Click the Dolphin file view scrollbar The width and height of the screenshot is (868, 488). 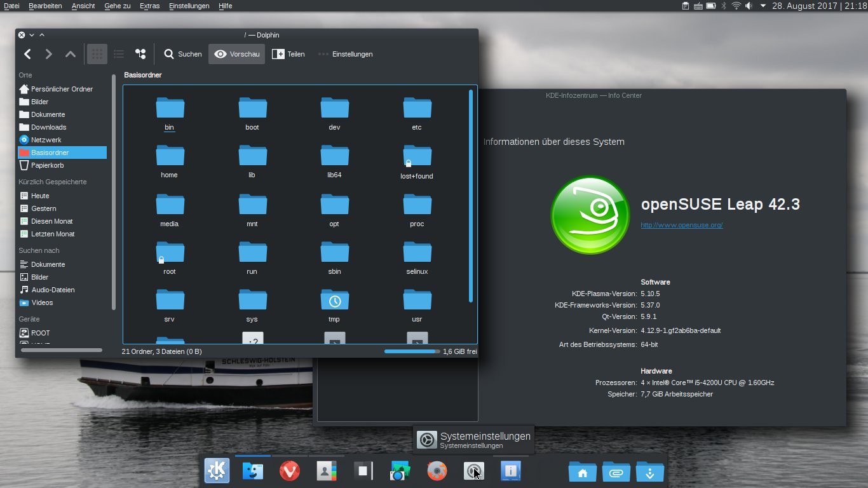(x=471, y=196)
